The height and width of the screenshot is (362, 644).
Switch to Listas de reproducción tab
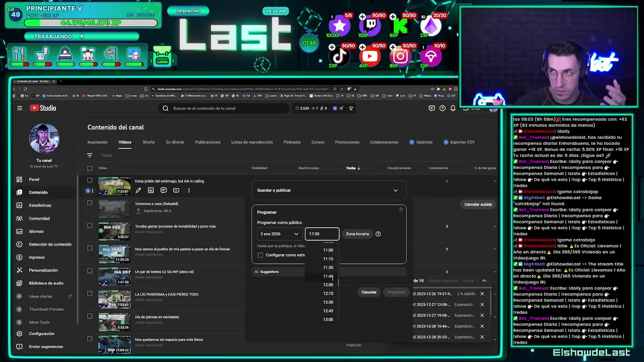click(252, 142)
